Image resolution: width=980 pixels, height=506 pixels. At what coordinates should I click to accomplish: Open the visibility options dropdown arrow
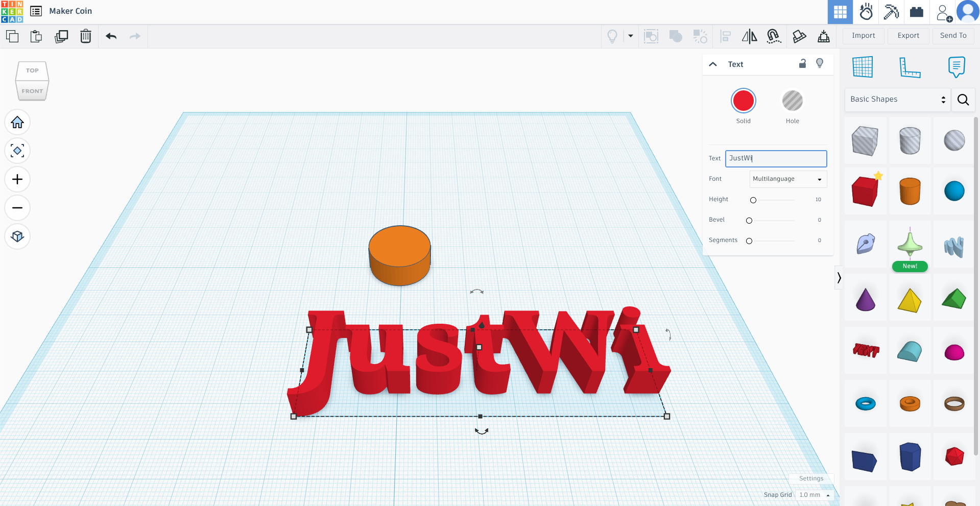(x=631, y=36)
